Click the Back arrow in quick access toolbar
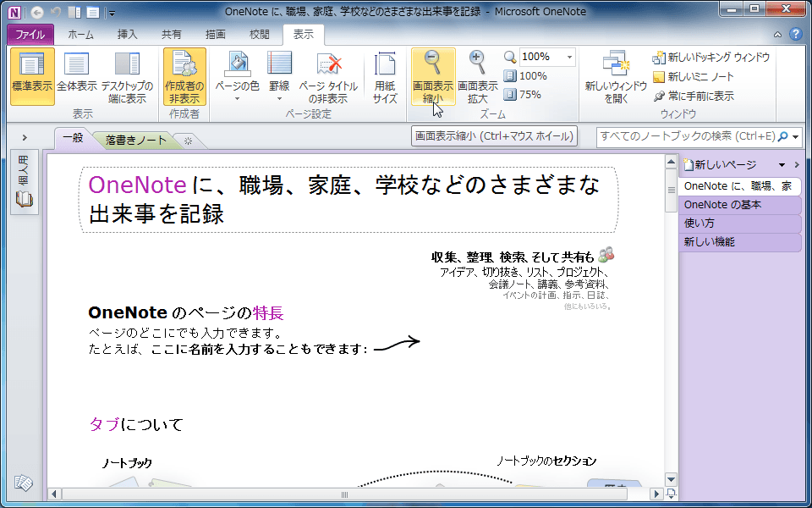812x508 pixels. [x=36, y=11]
